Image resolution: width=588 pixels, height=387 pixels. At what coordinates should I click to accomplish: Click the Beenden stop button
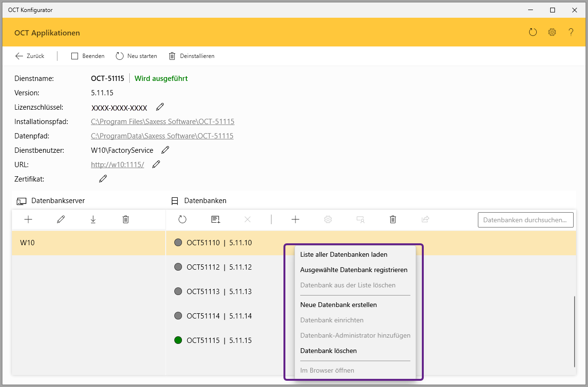coord(88,56)
